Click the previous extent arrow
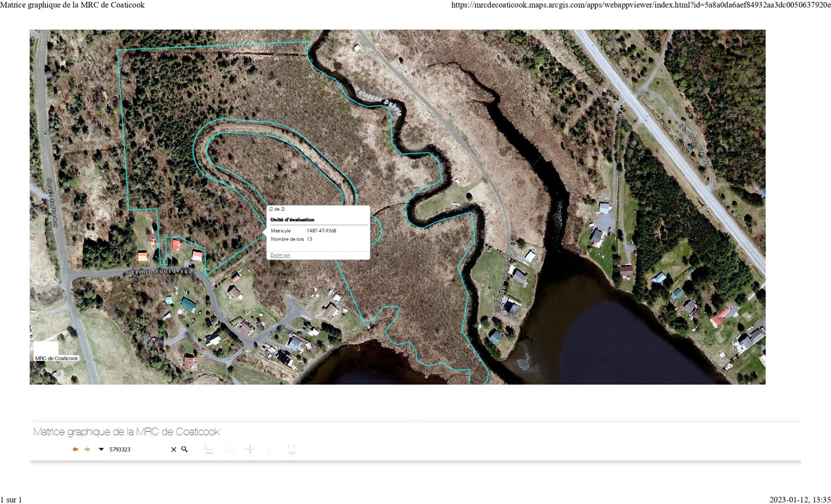The width and height of the screenshot is (831, 504). 75,449
